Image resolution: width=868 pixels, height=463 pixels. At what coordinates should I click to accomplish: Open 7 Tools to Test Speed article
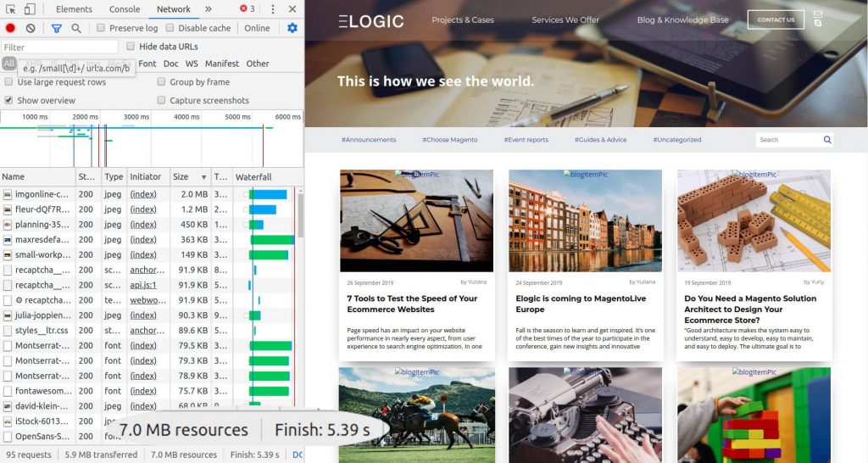click(x=412, y=304)
